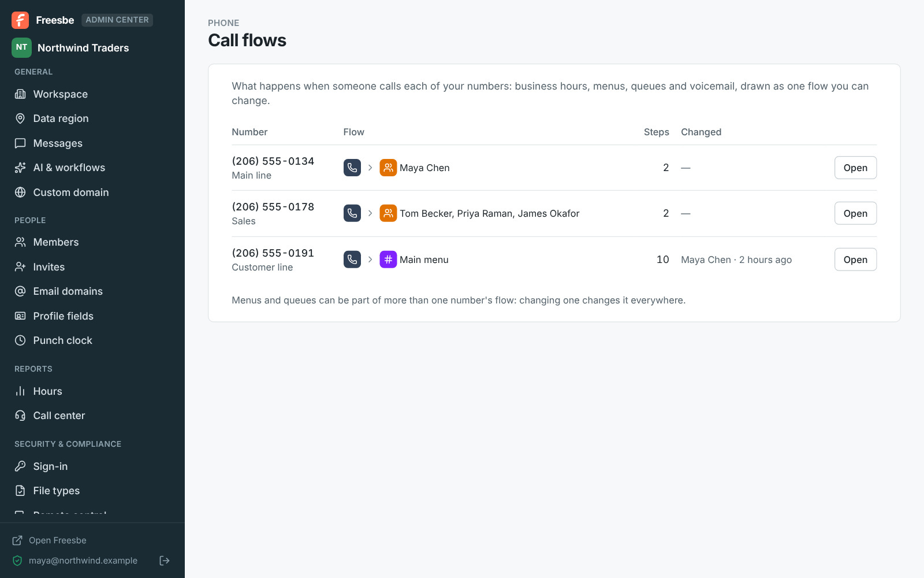Click the chevron arrow in Main line flow
This screenshot has width=924, height=578.
(370, 168)
